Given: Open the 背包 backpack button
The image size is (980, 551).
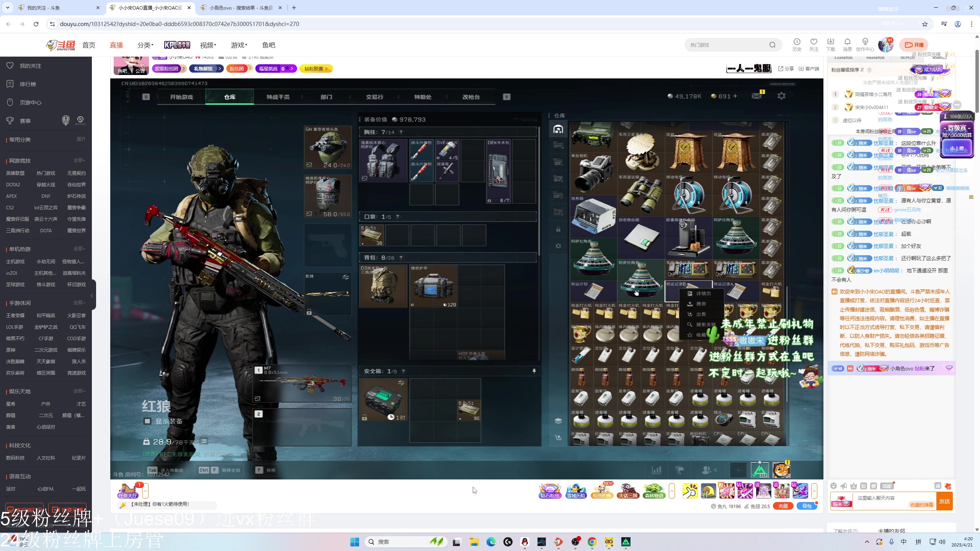Looking at the screenshot, I should pos(807,506).
